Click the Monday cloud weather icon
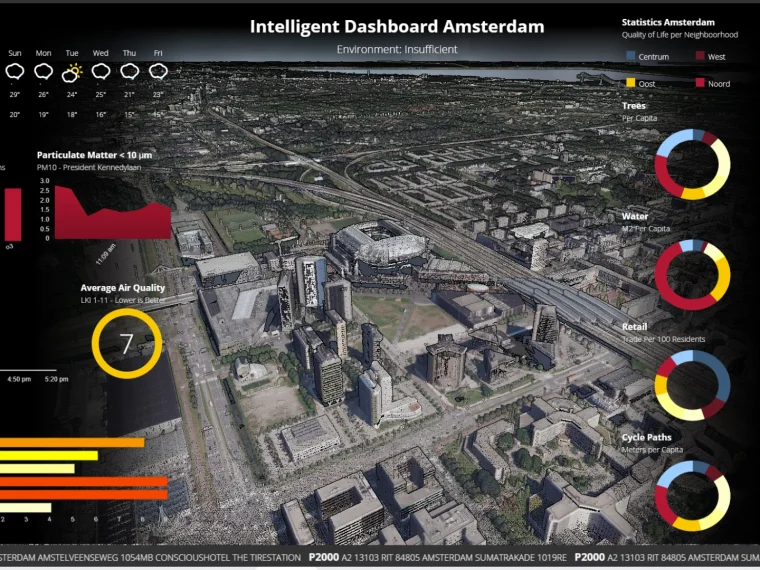 (x=44, y=72)
